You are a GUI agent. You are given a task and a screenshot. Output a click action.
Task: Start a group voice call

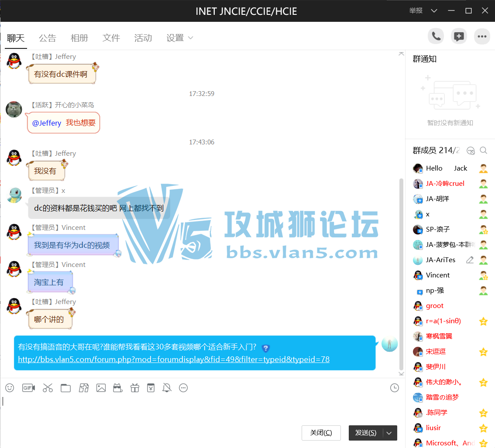[436, 37]
